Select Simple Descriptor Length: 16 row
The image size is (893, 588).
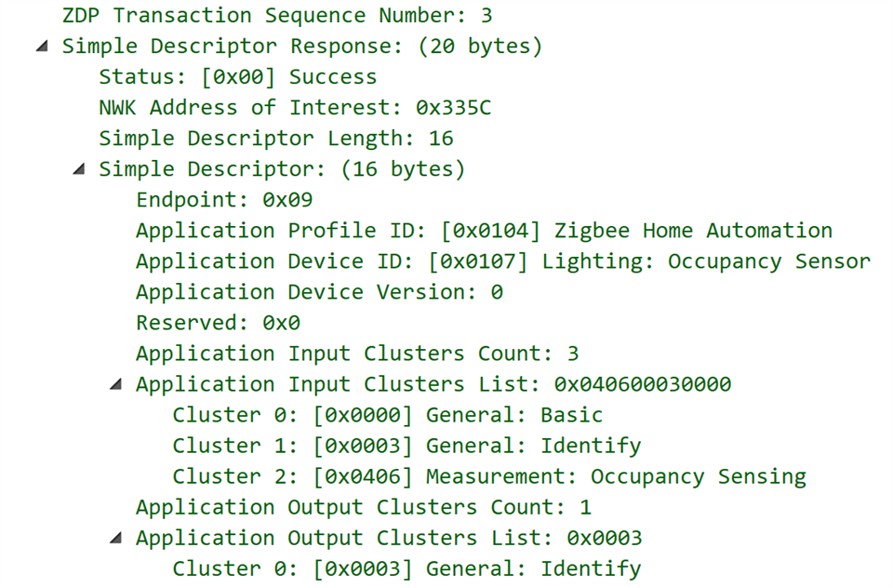pyautogui.click(x=275, y=139)
